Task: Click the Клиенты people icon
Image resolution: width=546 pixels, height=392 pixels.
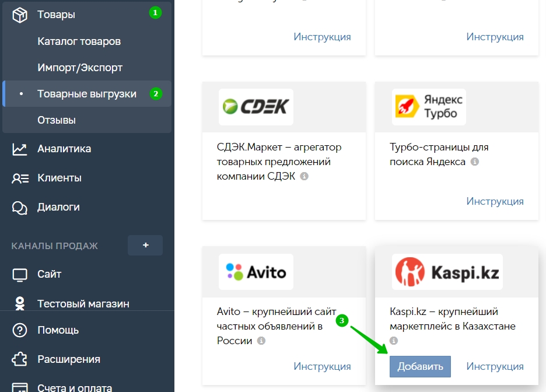Action: pyautogui.click(x=20, y=178)
